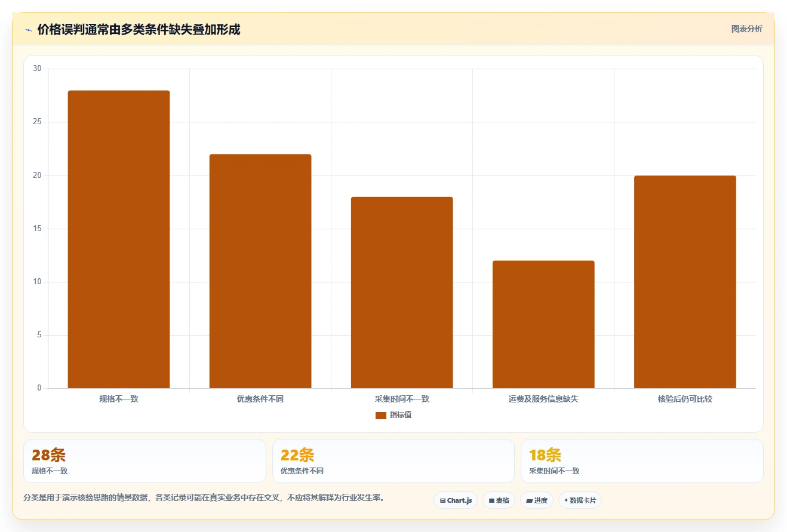This screenshot has height=532, width=787.
Task: Click the y-axis value 15
Action: [37, 229]
